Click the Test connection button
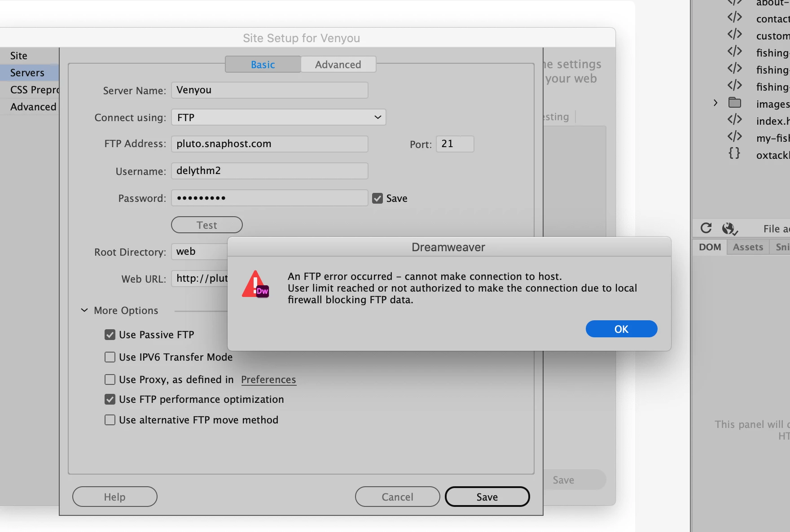This screenshot has height=532, width=790. [x=206, y=225]
